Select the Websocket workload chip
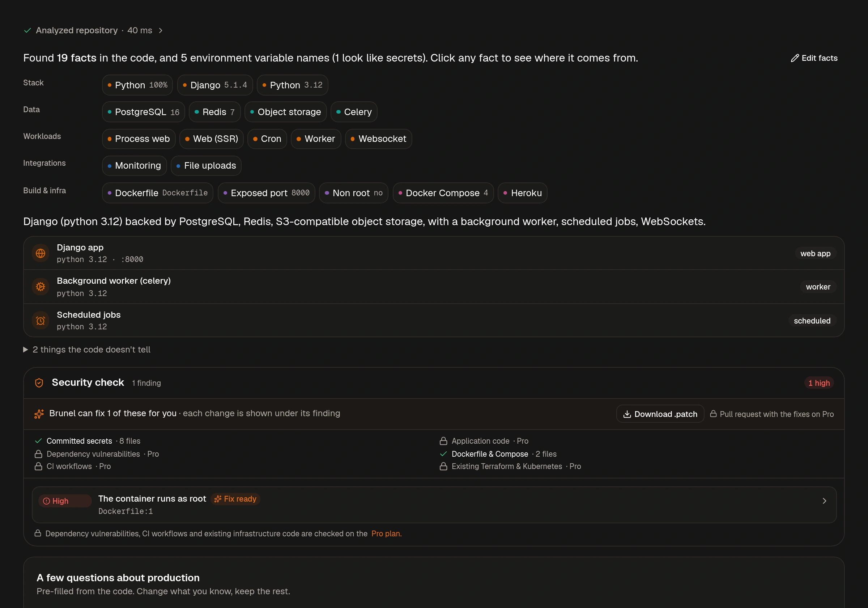The height and width of the screenshot is (608, 868). tap(378, 139)
